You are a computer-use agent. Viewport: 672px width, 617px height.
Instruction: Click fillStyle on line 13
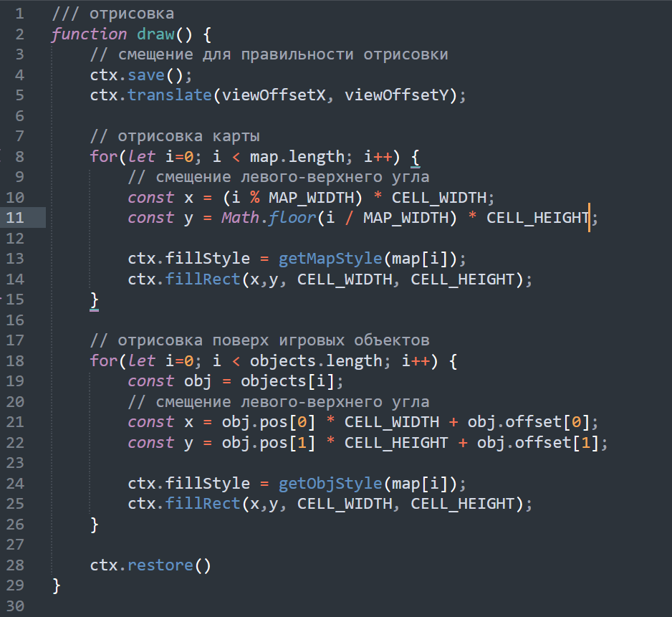point(208,259)
